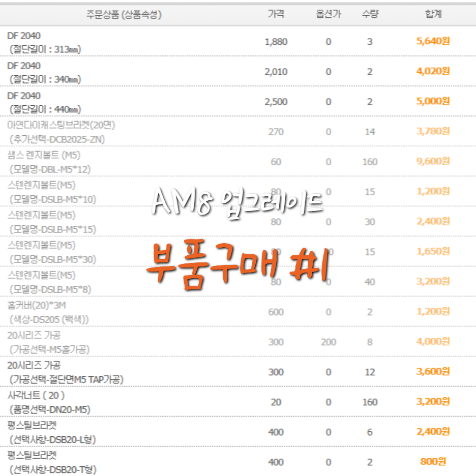Click the total 5,640원

[x=433, y=41]
